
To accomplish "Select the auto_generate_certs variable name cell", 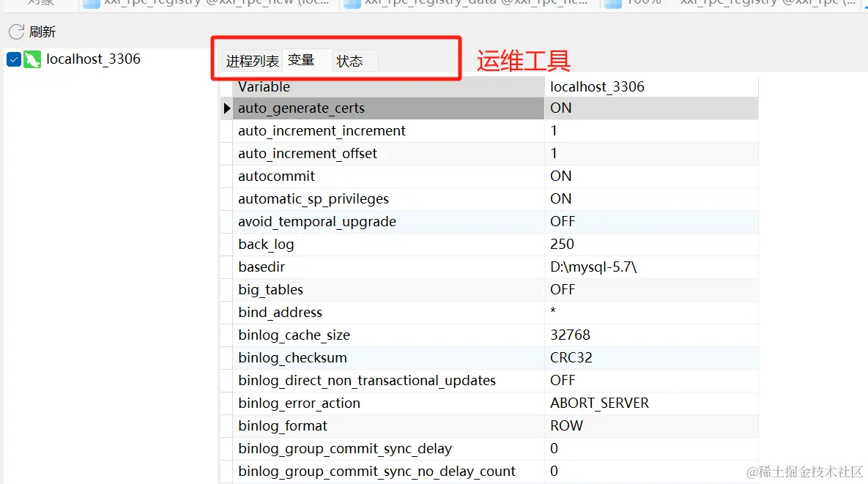I will pyautogui.click(x=301, y=108).
